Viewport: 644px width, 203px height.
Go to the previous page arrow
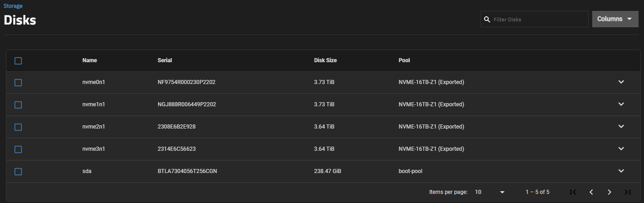[x=591, y=192]
